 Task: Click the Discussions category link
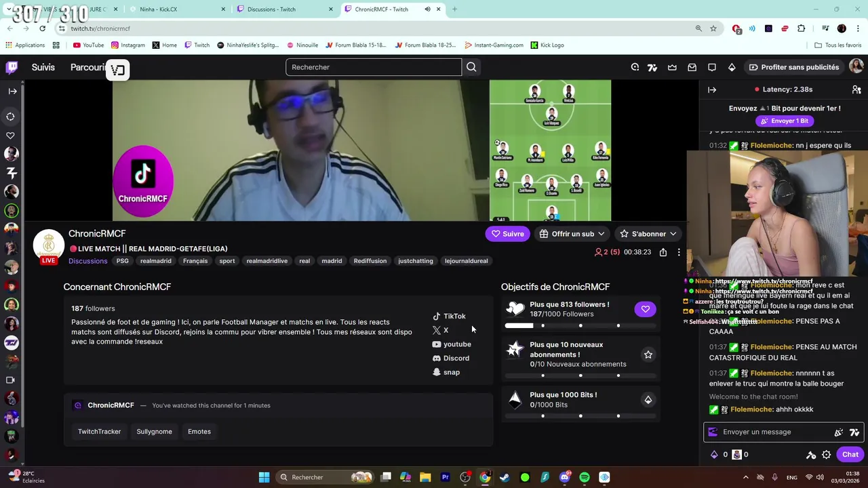pos(88,261)
